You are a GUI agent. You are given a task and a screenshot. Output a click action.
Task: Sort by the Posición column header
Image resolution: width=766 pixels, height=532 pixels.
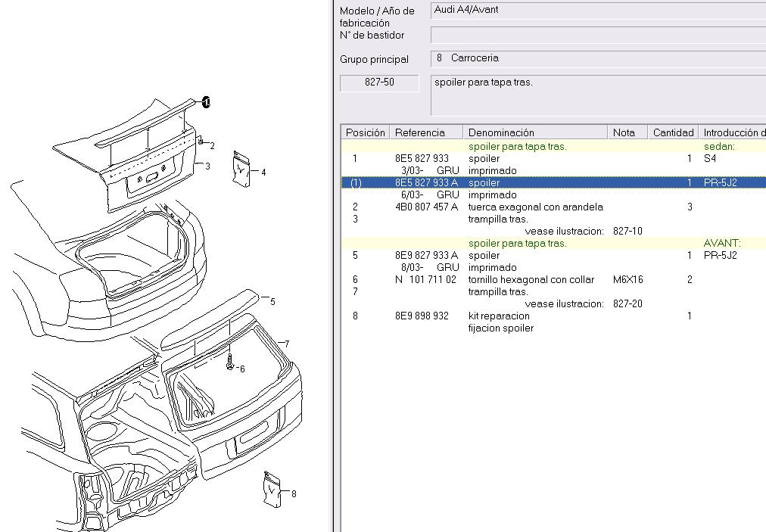tap(366, 132)
